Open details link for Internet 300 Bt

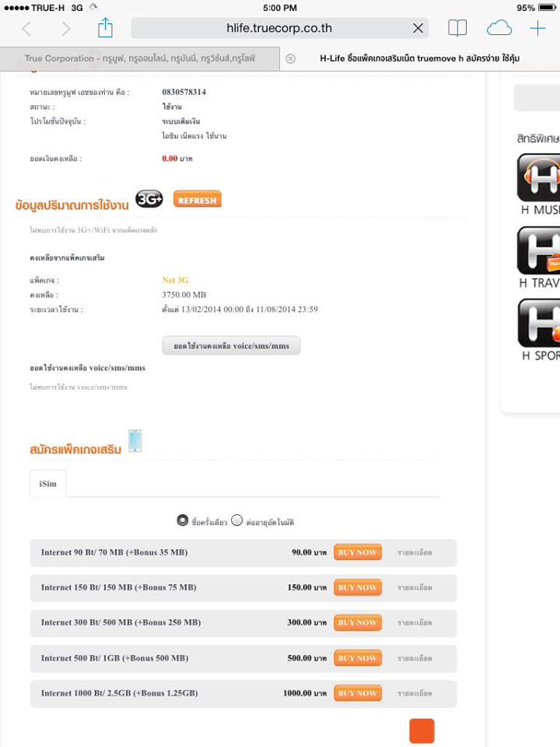[415, 622]
